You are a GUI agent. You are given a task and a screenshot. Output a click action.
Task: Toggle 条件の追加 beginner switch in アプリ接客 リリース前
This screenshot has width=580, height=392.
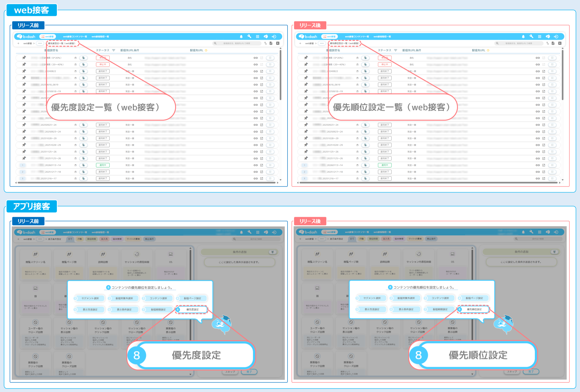tap(273, 252)
